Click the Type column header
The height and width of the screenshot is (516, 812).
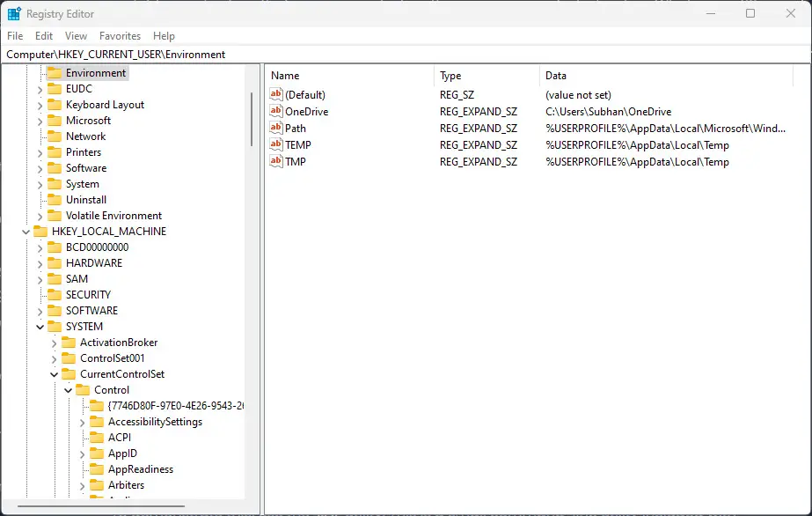450,75
